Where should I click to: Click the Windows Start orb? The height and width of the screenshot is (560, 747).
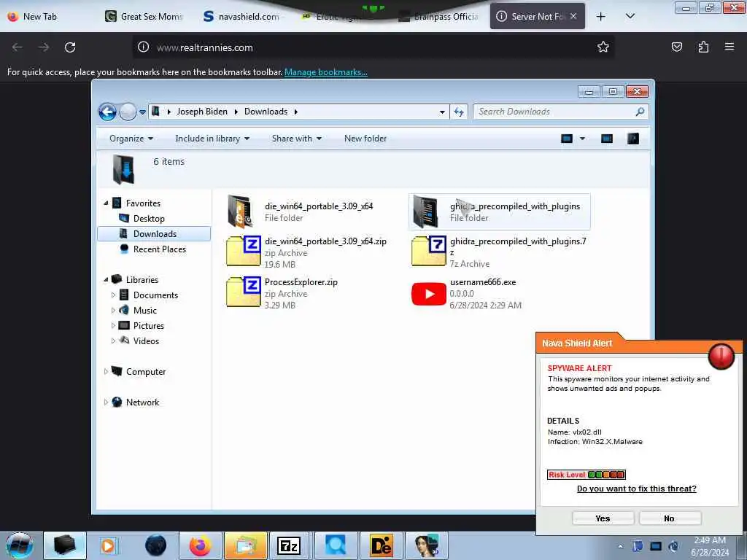(20, 545)
